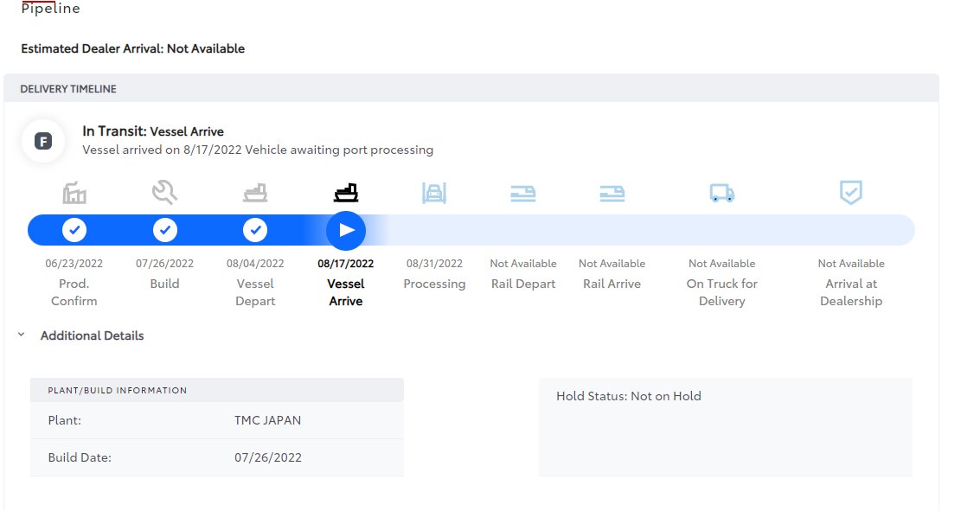Screen dimensions: 980x511
Task: Click the Processing car wash icon
Action: (x=433, y=193)
